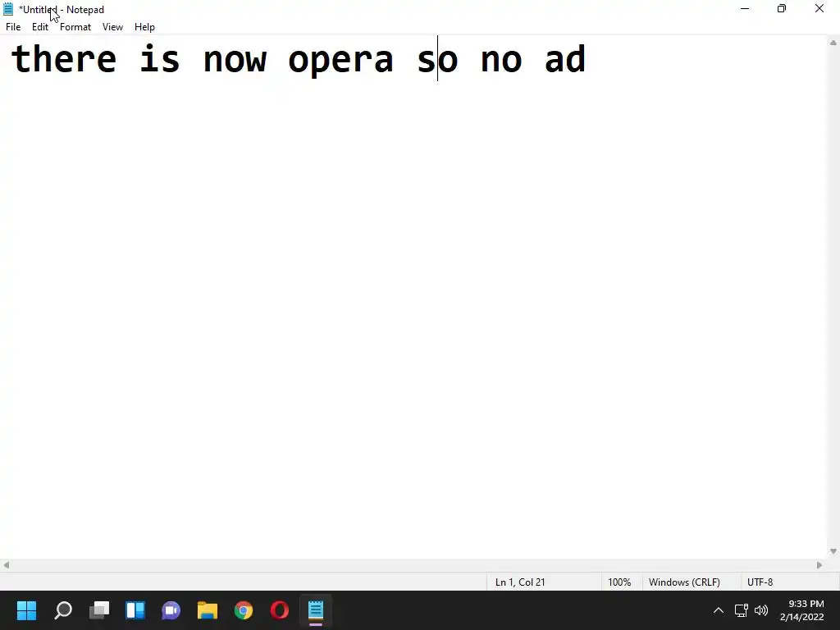Open the File menu
This screenshot has width=840, height=630.
click(13, 27)
